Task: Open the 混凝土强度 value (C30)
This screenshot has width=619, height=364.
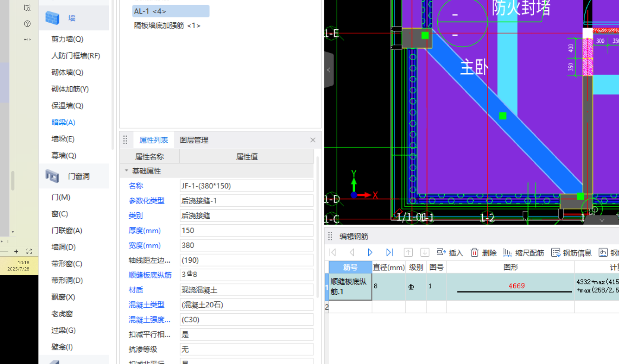Action: pos(246,320)
